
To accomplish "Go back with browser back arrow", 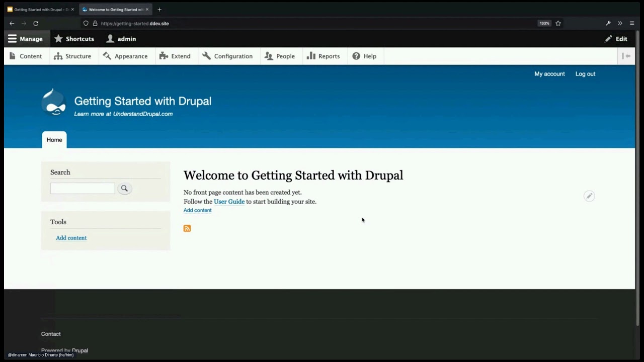I will 12,23.
